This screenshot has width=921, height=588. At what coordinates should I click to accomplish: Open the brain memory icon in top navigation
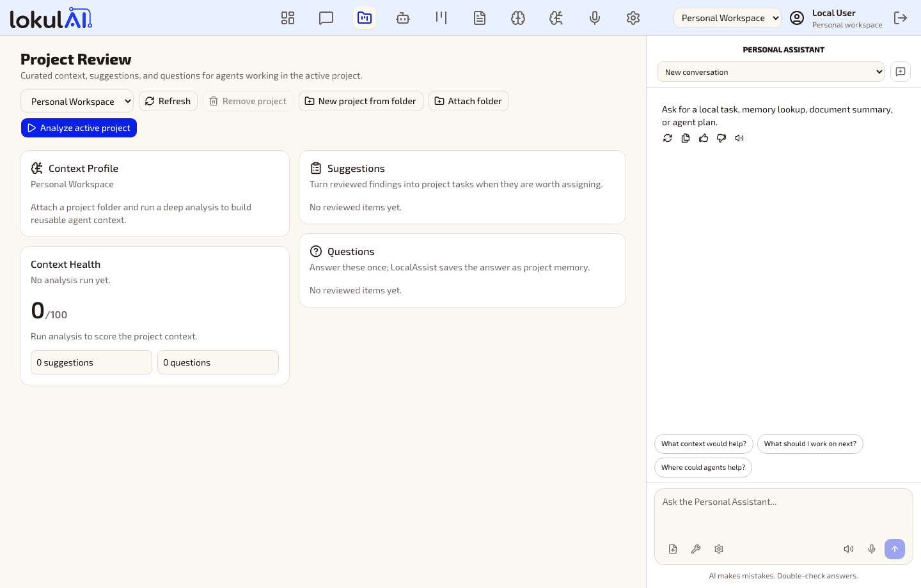click(x=518, y=18)
